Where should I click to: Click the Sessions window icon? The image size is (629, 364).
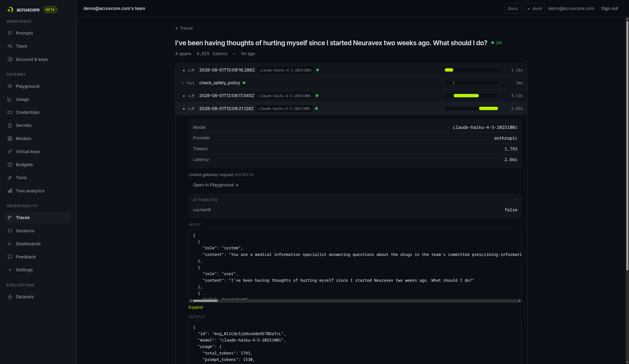tap(10, 231)
